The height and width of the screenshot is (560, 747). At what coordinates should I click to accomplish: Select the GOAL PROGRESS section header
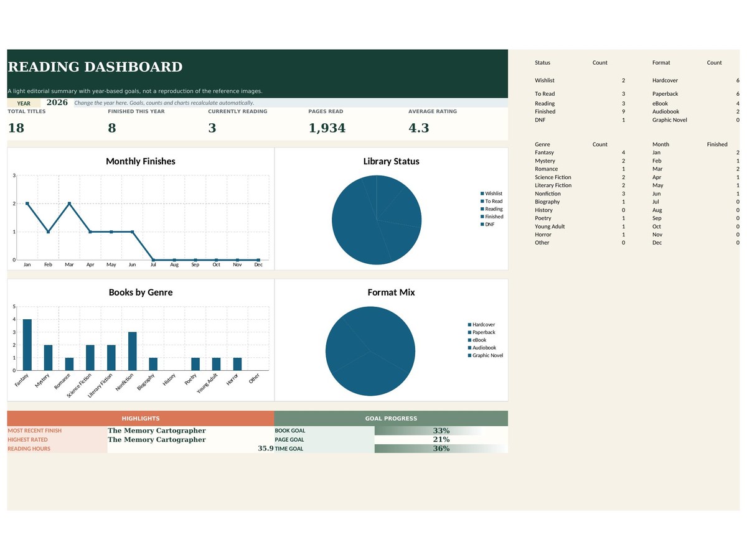pos(391,419)
